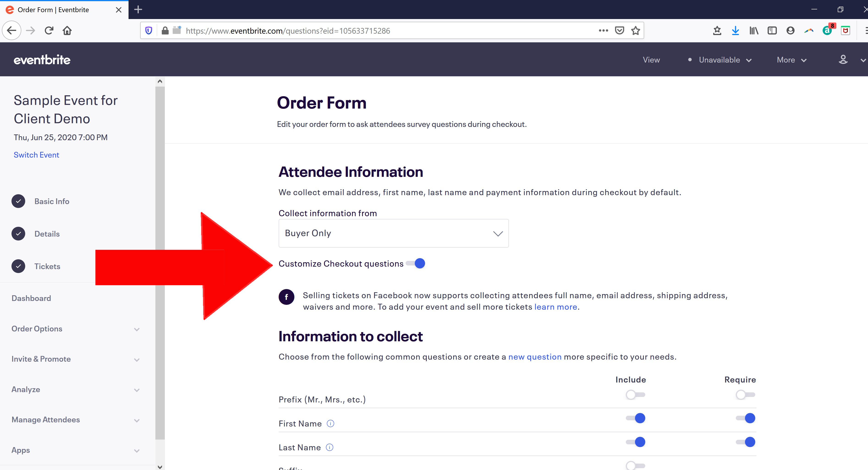Image resolution: width=868 pixels, height=470 pixels.
Task: Expand the Order Options sidebar section
Action: click(75, 329)
